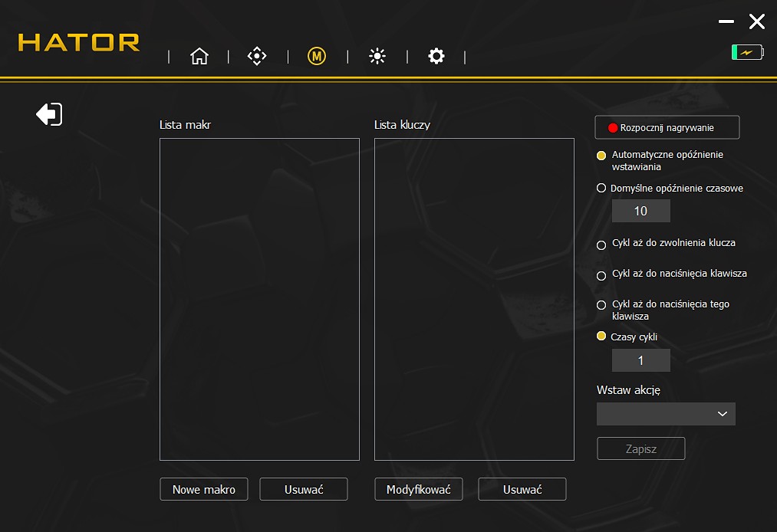Click the Macro (M) mode icon
This screenshot has height=532, width=777.
[316, 56]
